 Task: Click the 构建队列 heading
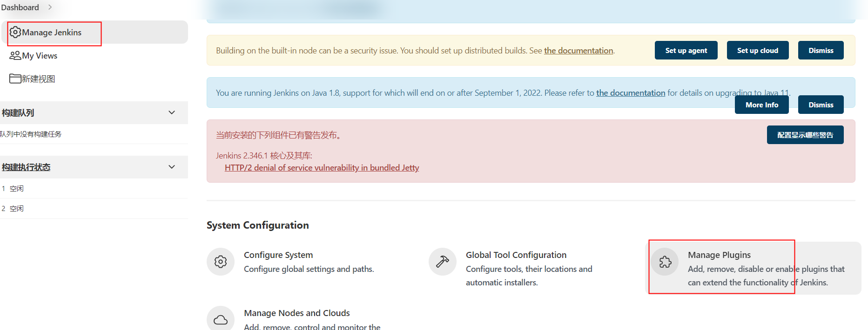click(18, 112)
